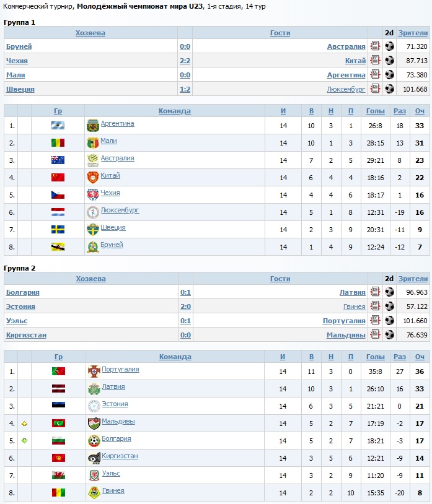Click Киргизстан team crest icon

pos(93,458)
